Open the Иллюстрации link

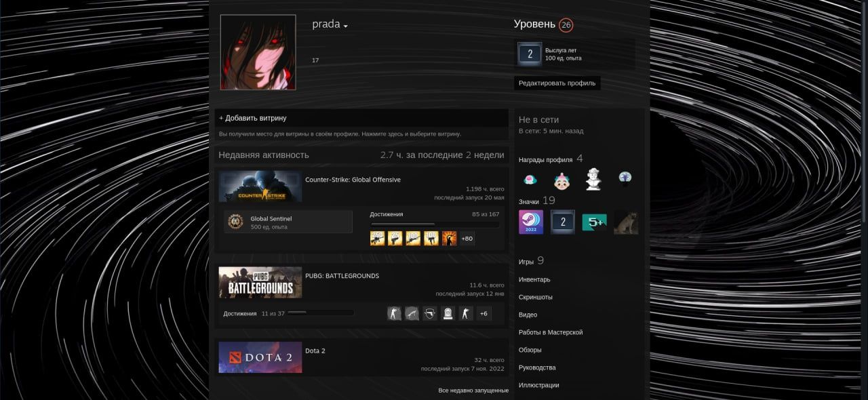[539, 385]
